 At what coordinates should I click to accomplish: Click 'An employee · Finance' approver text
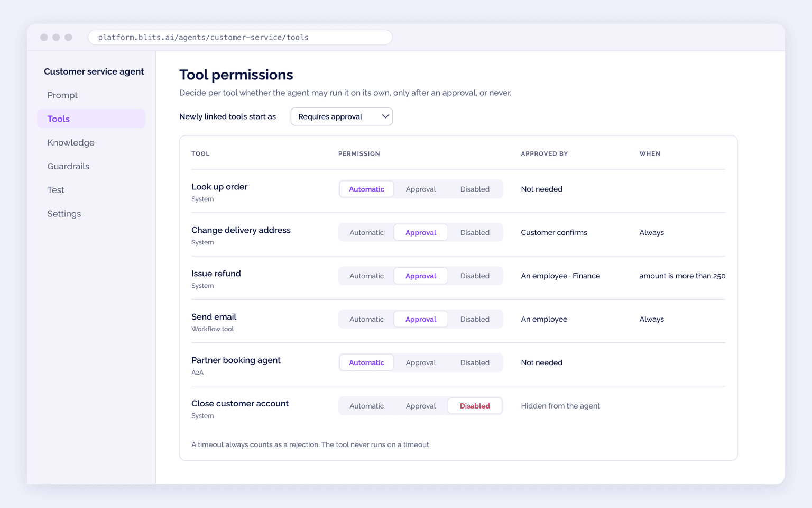tap(560, 276)
